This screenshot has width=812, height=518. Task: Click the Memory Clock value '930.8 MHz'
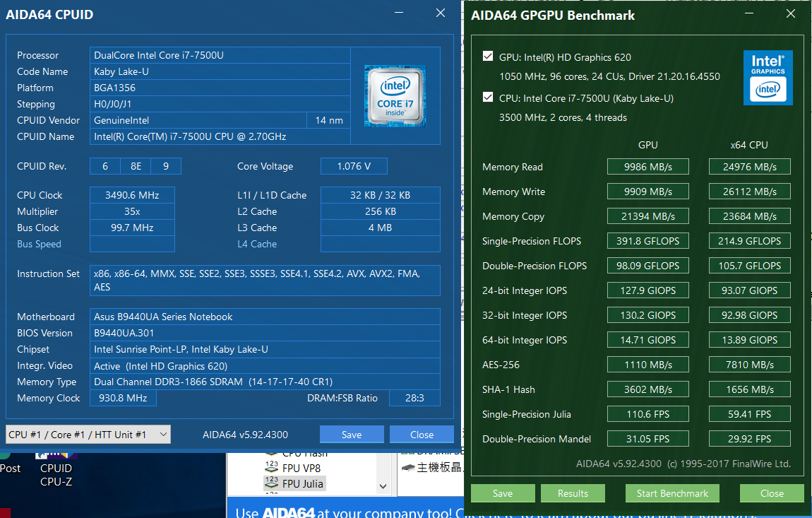tap(124, 398)
